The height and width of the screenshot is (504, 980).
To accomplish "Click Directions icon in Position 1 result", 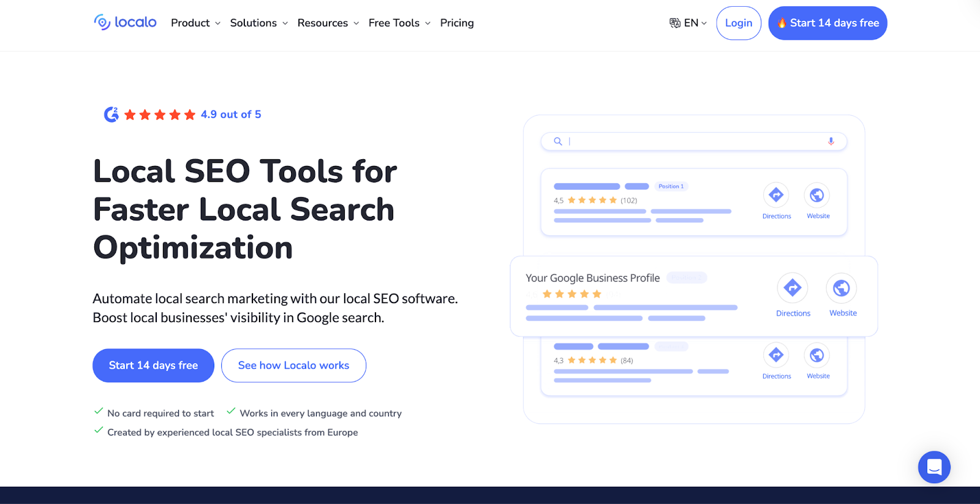I will (776, 195).
